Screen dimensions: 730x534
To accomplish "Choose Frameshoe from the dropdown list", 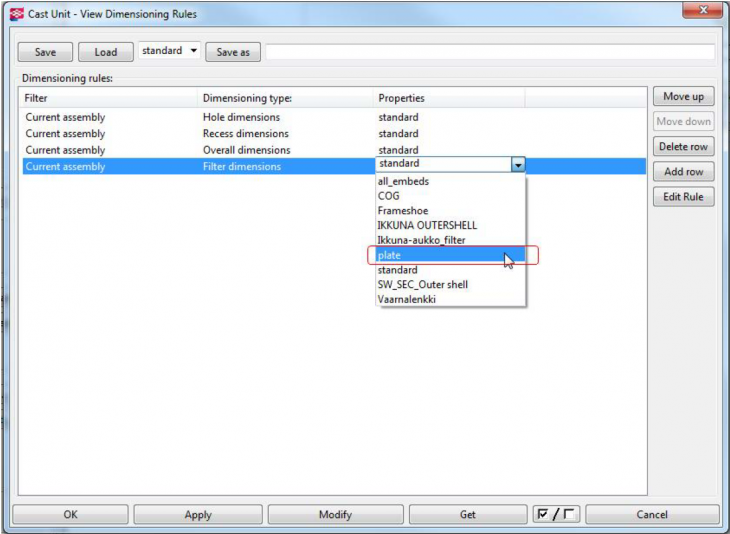I will coord(451,211).
